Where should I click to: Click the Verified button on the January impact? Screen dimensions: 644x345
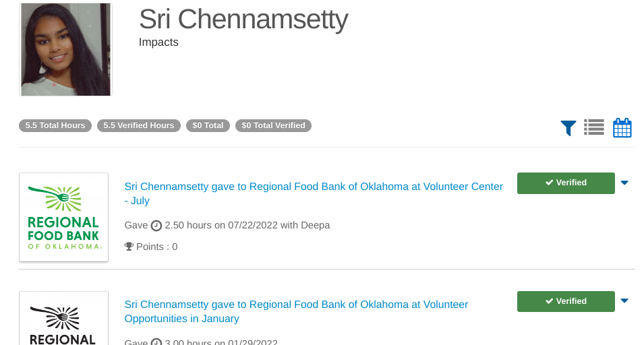tap(566, 301)
